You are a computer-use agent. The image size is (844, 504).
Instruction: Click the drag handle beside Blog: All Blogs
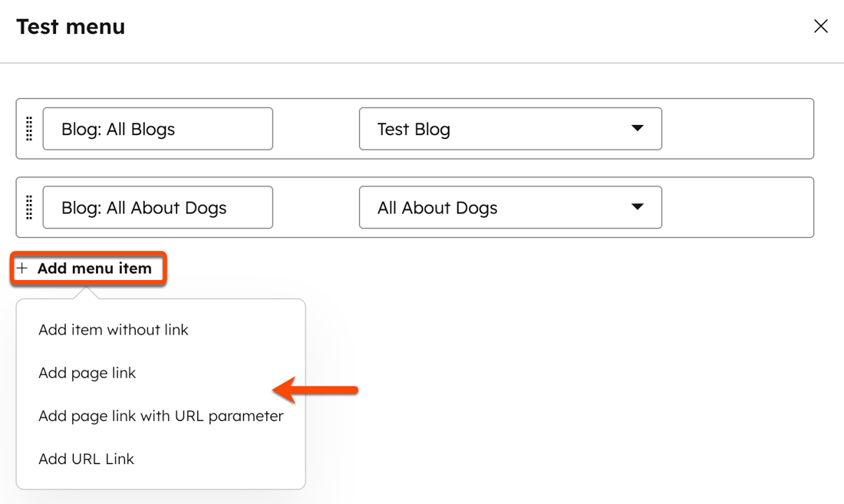point(28,129)
